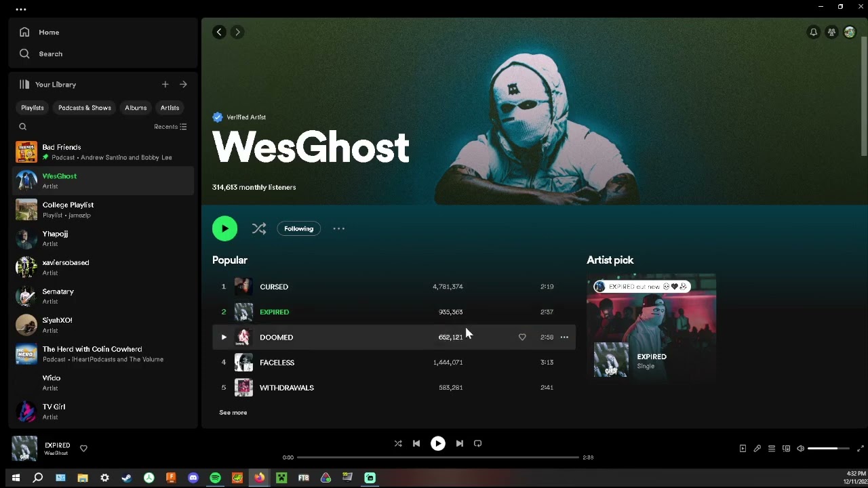Select SiyahXO! artist in library
Screen dimensions: 868x488
pos(103,325)
